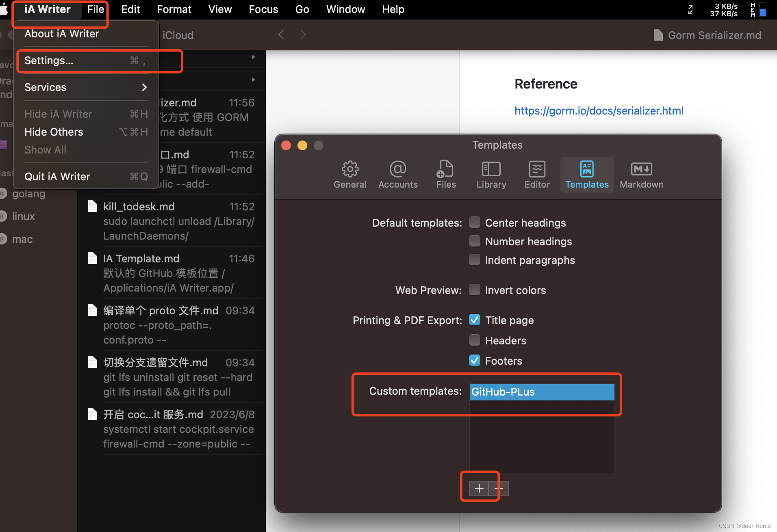Choose About iA Writer
Screen dimensions: 777x532
tap(86, 34)
